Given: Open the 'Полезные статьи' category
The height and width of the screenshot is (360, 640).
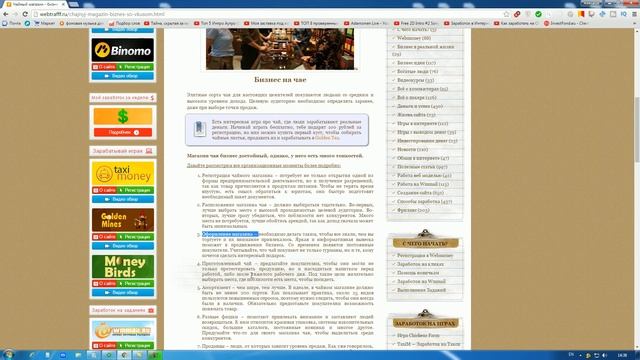Looking at the screenshot, I should tap(422, 167).
